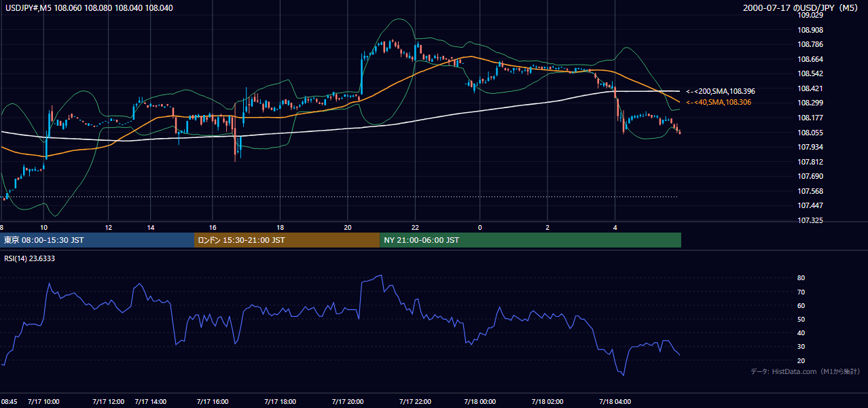Click the 2000-07-17 USD/JPY (M5) heading
Image resolution: width=868 pixels, height=408 pixels.
point(801,8)
